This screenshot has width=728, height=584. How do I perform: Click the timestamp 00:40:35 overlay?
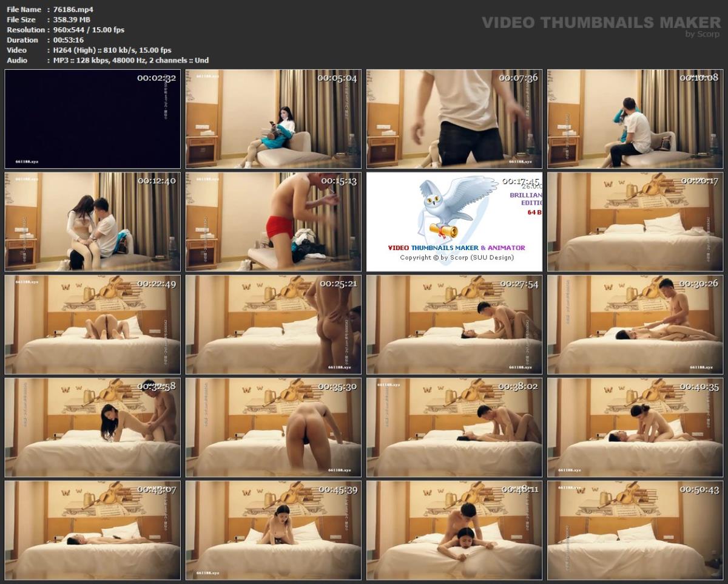click(x=699, y=387)
